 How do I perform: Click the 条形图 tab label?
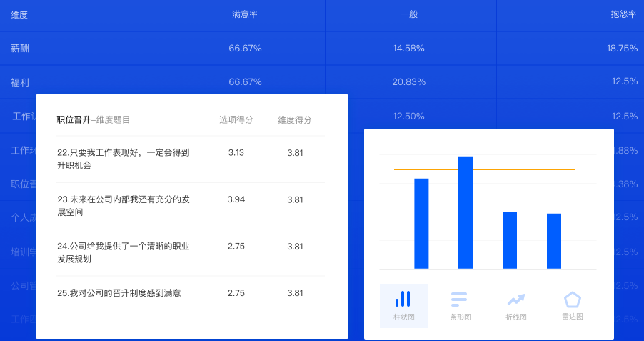coord(460,317)
